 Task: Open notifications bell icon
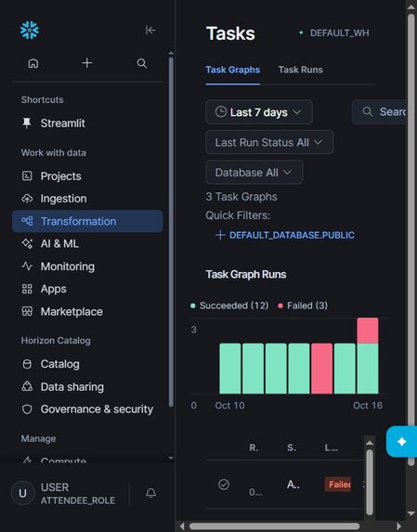tap(151, 493)
